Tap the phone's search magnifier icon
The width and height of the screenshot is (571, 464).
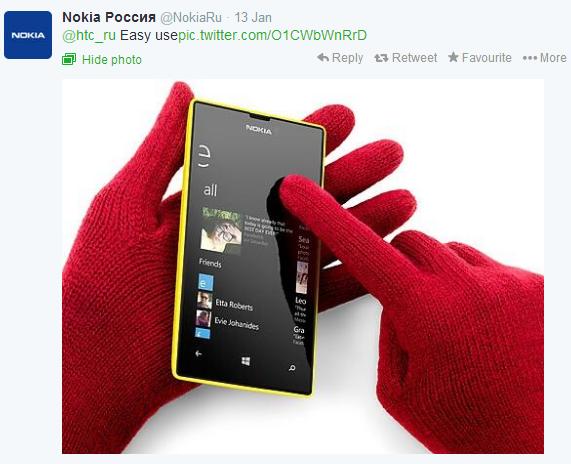tap(292, 368)
